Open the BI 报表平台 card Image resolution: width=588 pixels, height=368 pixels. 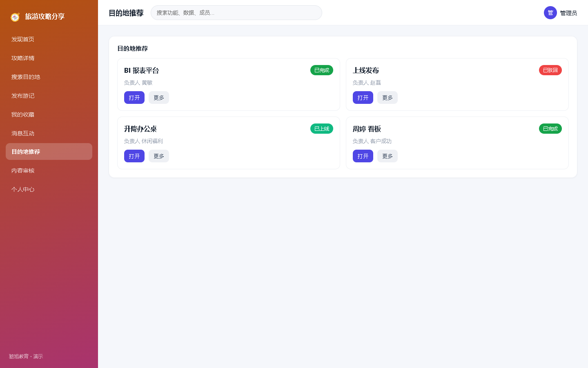point(134,98)
